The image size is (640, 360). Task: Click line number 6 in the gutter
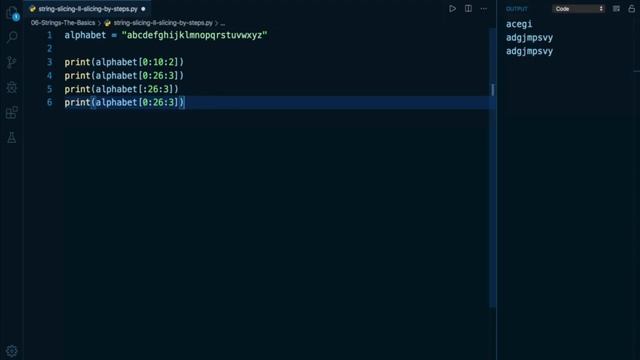49,102
